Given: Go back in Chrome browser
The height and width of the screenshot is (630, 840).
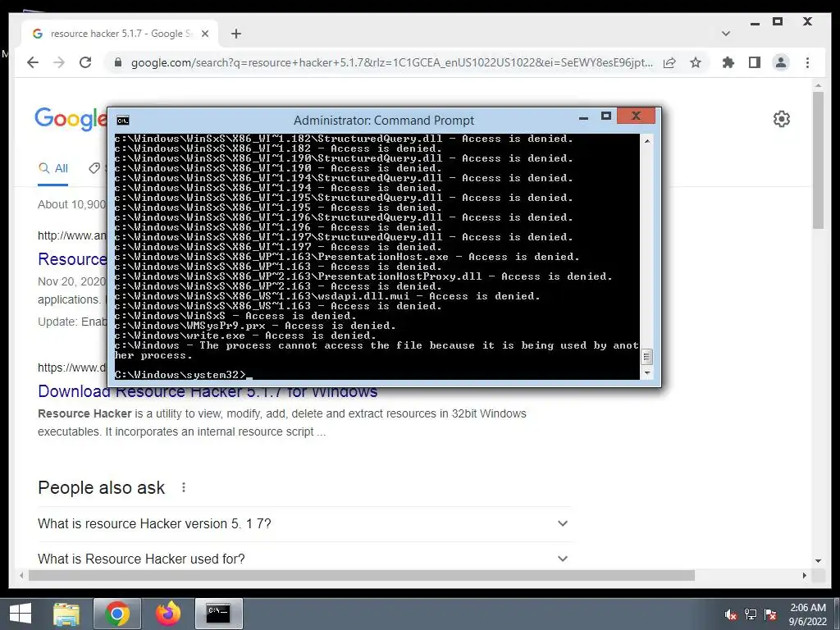Looking at the screenshot, I should (x=33, y=62).
